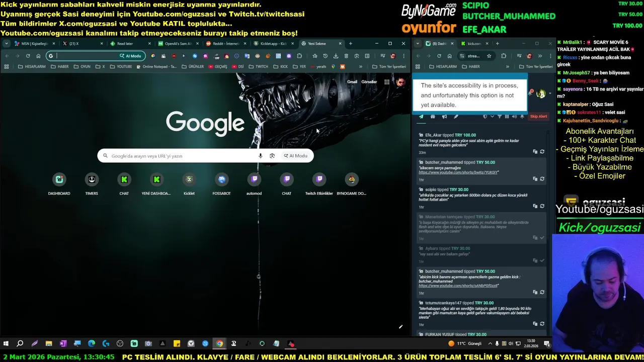Start voice search in Google search box
The width and height of the screenshot is (644, 362).
tap(260, 156)
